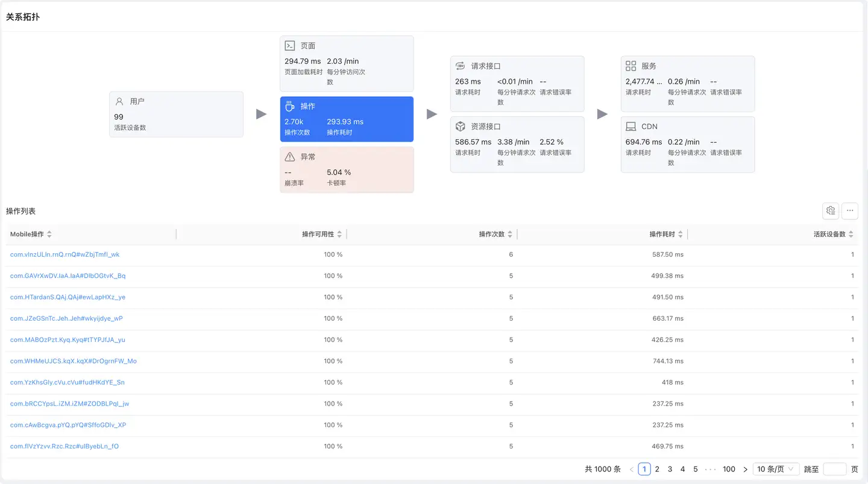Click the 服务 grid icon

pyautogui.click(x=631, y=66)
